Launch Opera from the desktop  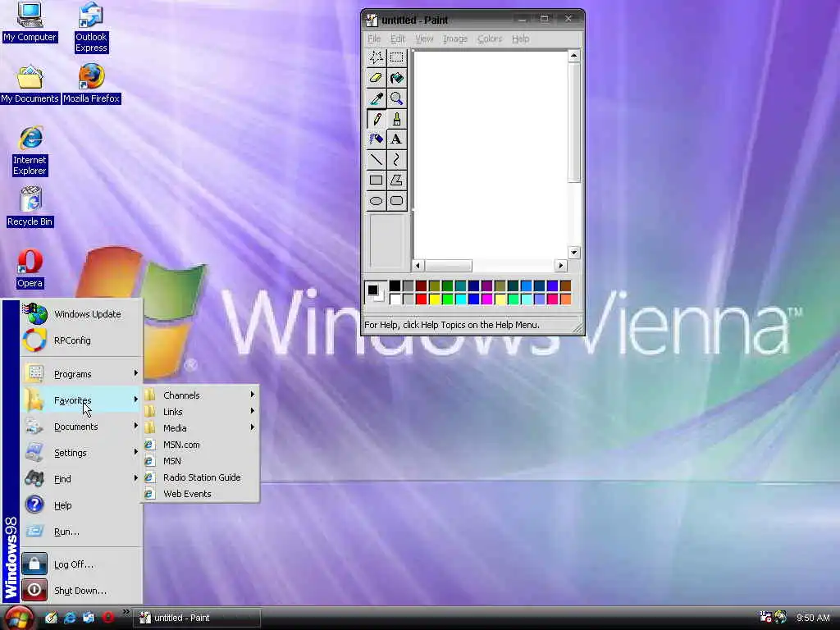coord(30,269)
